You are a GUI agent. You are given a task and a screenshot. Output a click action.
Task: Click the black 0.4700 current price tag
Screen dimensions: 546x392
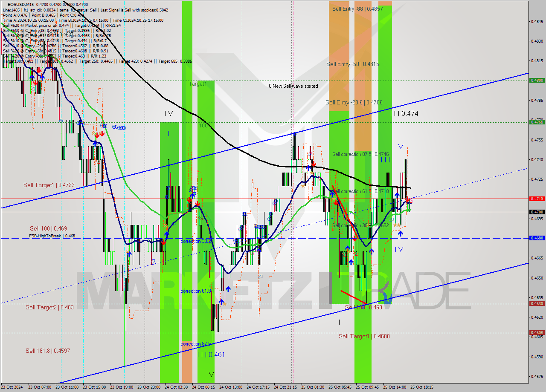point(536,212)
